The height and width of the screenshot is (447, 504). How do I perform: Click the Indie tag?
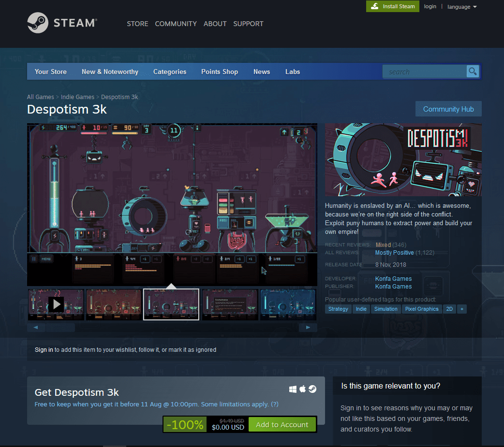click(361, 309)
